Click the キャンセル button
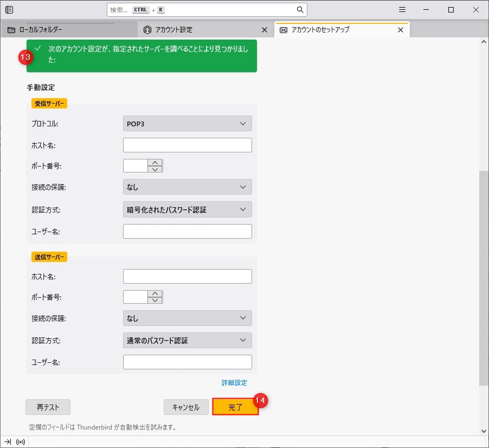This screenshot has width=489, height=448. coord(186,407)
